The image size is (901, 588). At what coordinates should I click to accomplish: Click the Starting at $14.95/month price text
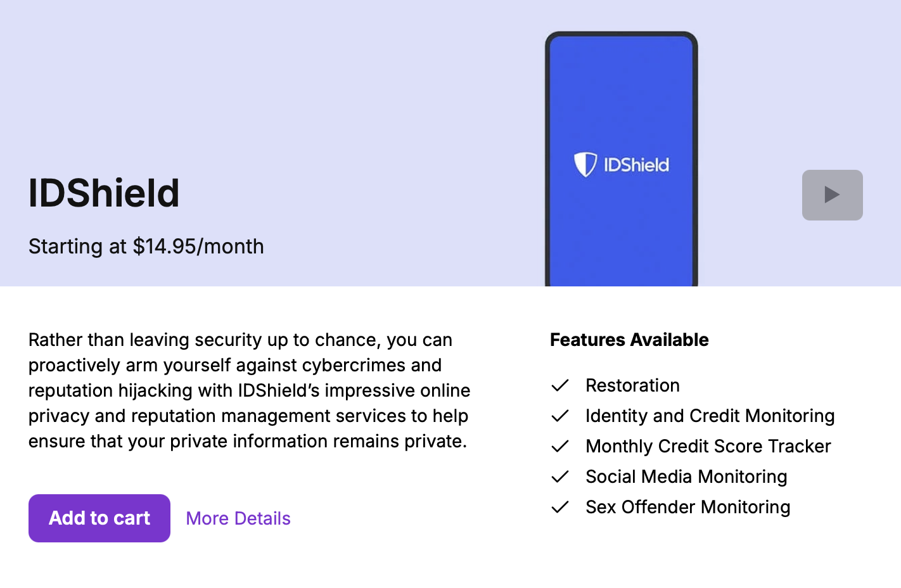click(146, 246)
